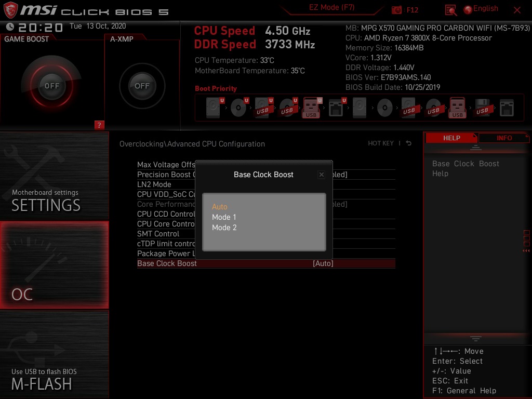Click the HOT KEY label
Screen dimensions: 532x399
[x=381, y=143]
